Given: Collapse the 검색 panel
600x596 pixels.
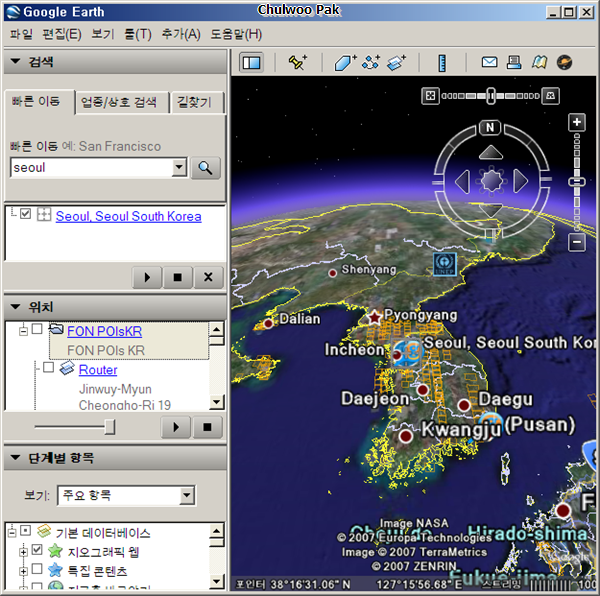Looking at the screenshot, I should [x=16, y=61].
